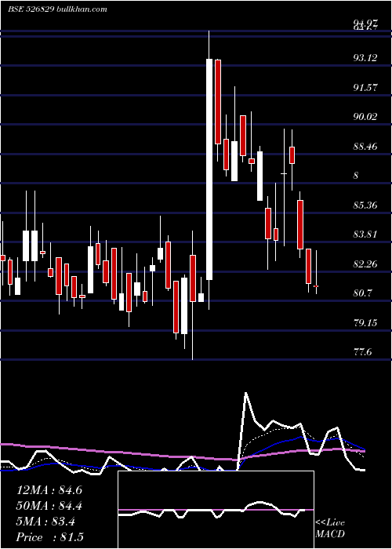This screenshot has width=392, height=549.
Task: Click the 85.36 price axis label
Action: (x=365, y=205)
